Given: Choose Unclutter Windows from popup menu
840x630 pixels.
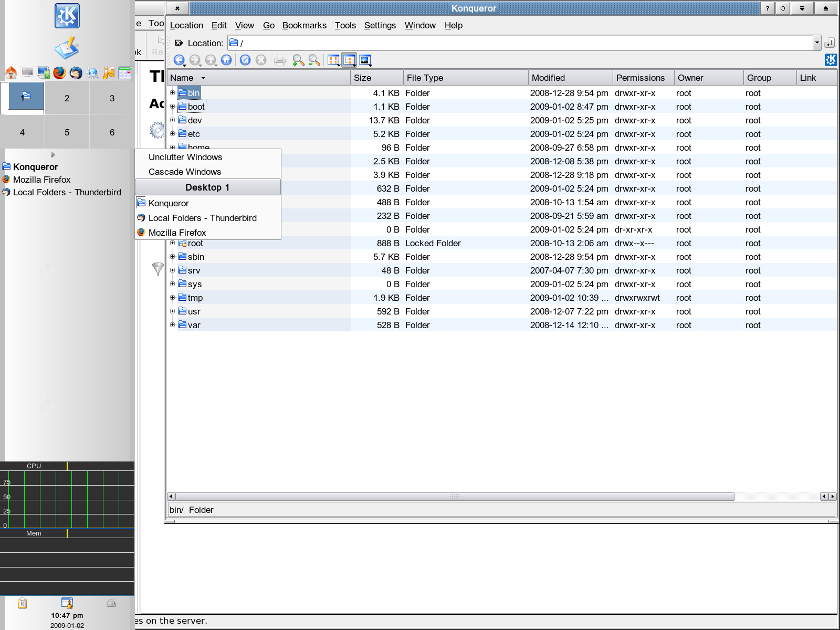Looking at the screenshot, I should coord(208,157).
